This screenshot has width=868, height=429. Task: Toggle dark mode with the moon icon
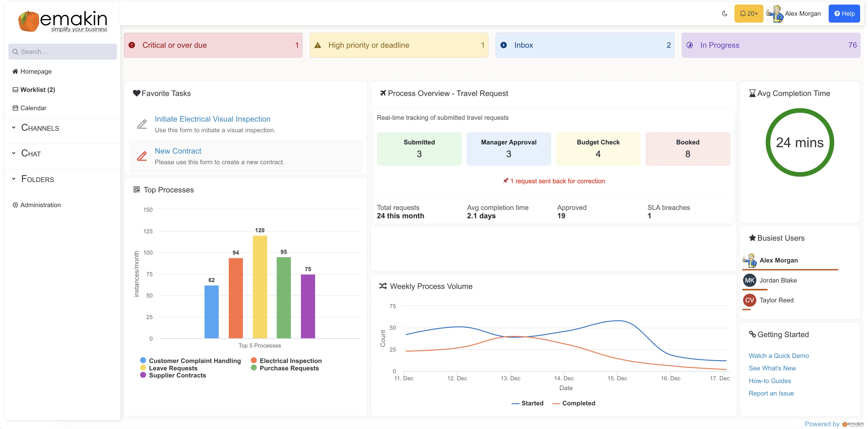724,13
